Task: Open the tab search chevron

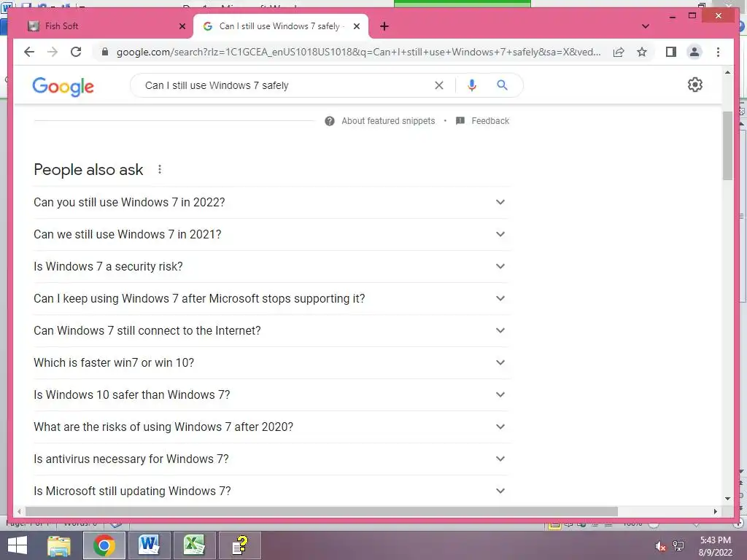Action: tap(646, 26)
